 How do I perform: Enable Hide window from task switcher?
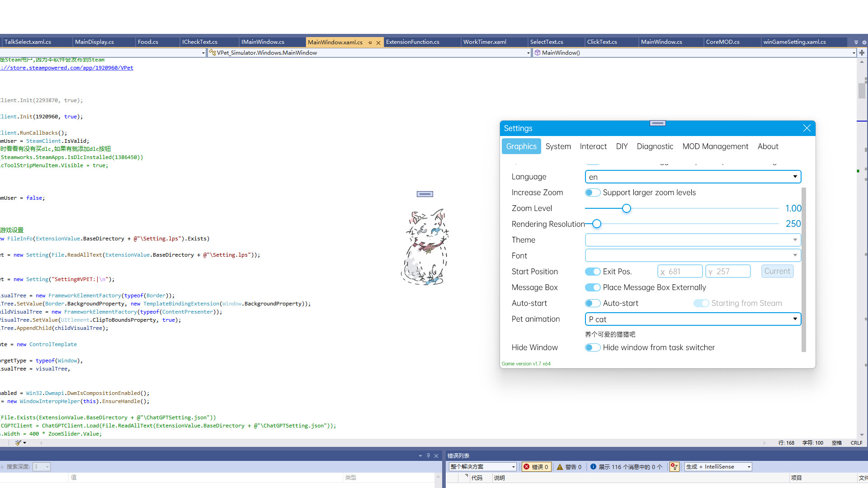pos(593,347)
